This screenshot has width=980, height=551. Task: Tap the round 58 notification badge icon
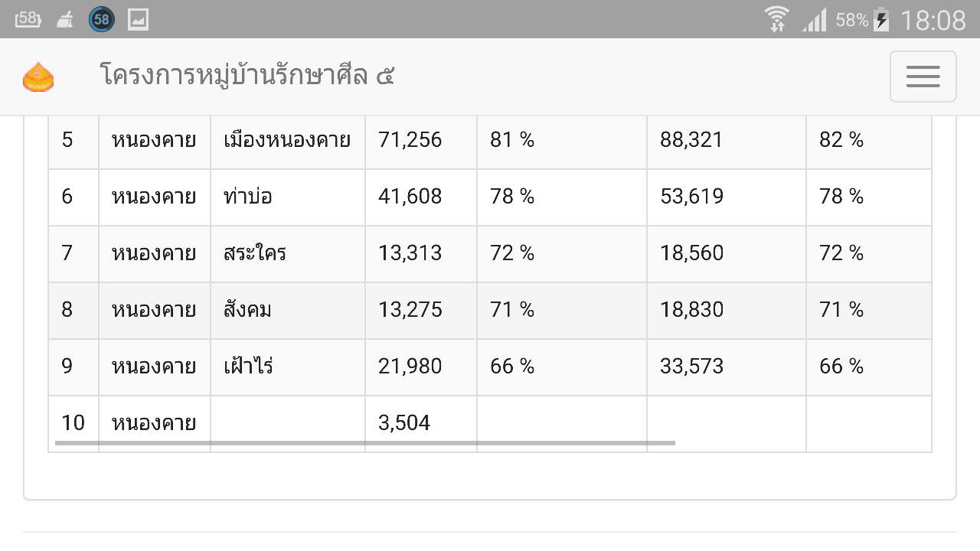(101, 19)
